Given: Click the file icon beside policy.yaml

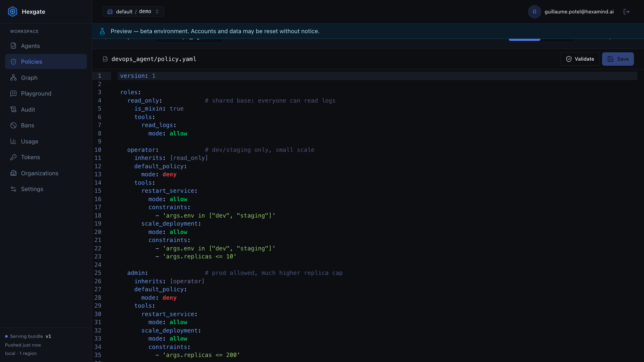Looking at the screenshot, I should click(105, 59).
